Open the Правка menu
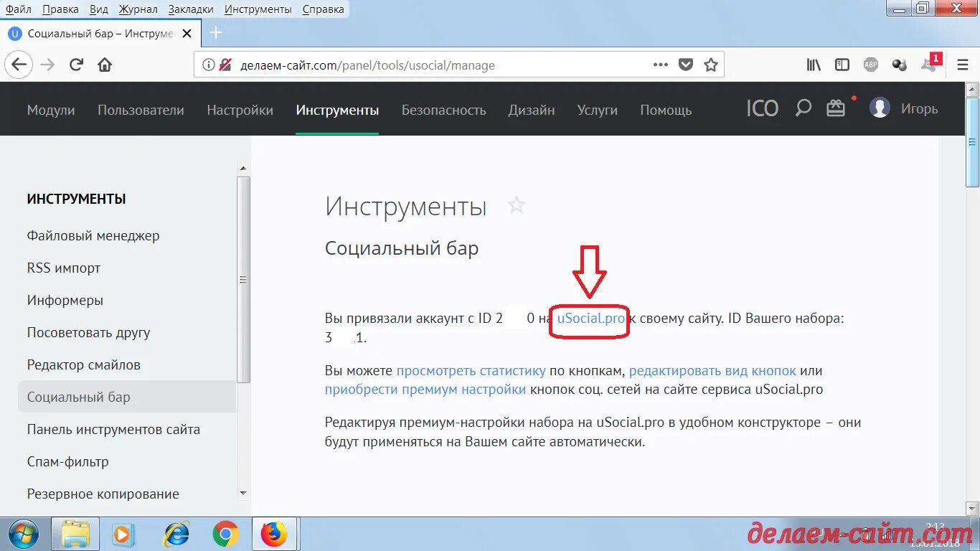The image size is (980, 551). [60, 9]
